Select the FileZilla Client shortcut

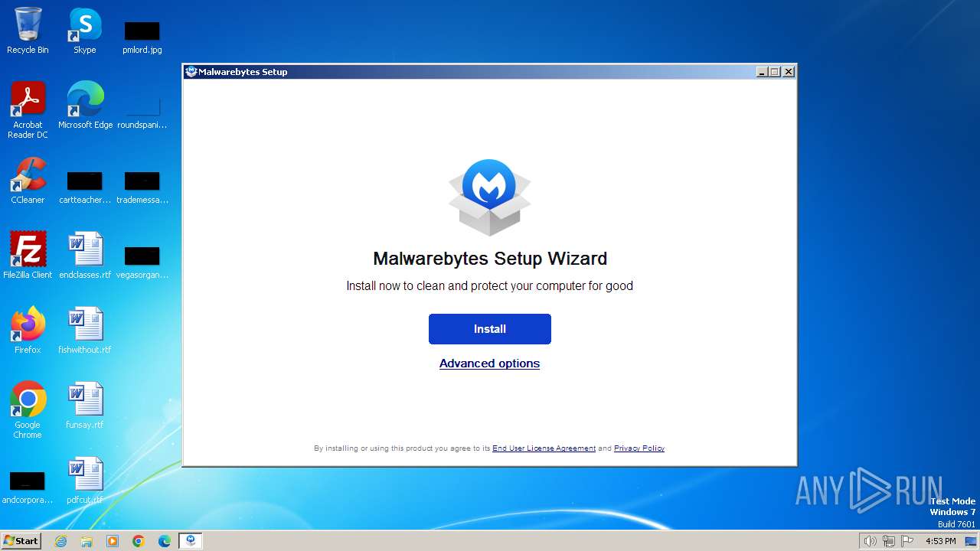(28, 255)
